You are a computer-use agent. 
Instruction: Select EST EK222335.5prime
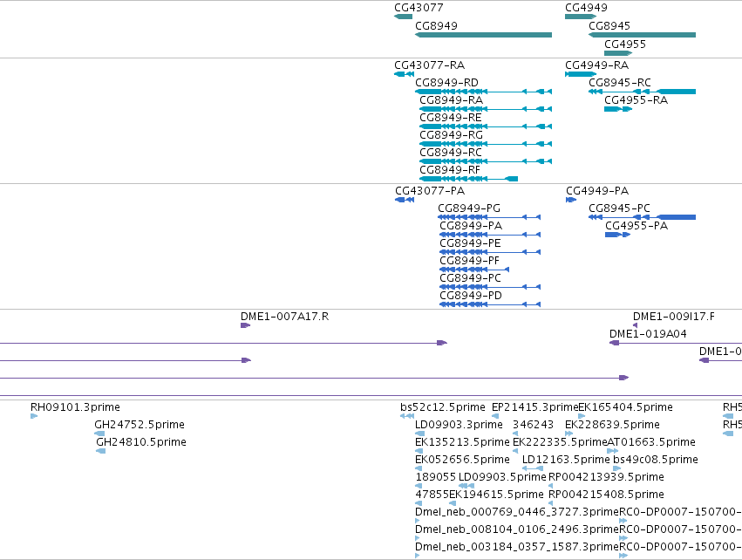515,452
